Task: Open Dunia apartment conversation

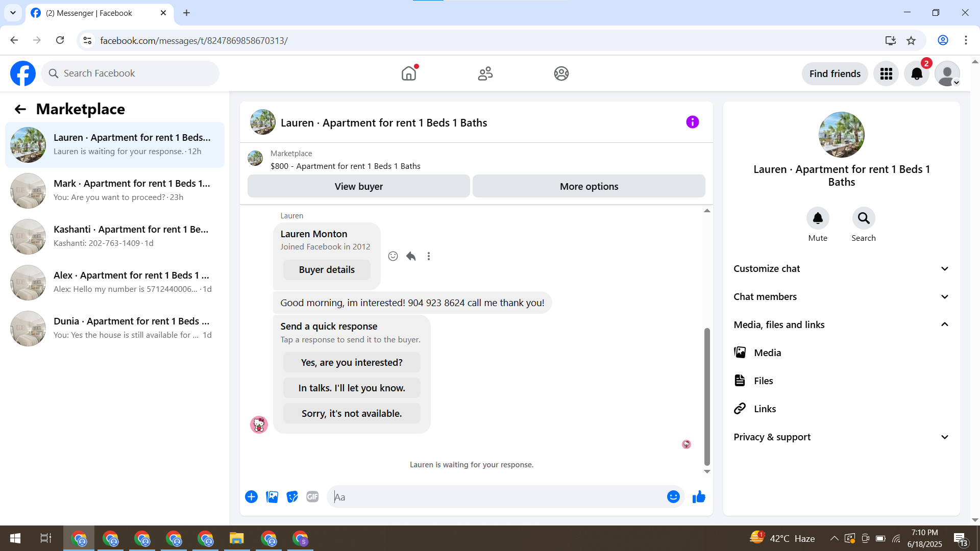Action: [x=115, y=329]
